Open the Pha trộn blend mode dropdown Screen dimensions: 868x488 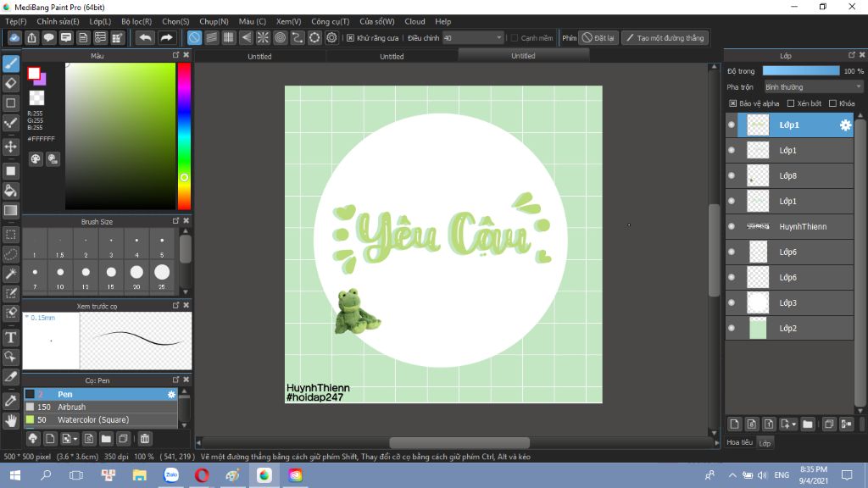pyautogui.click(x=813, y=87)
